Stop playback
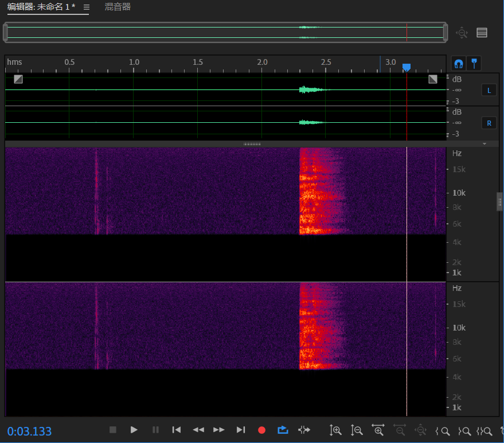504x443 pixels. [x=113, y=430]
